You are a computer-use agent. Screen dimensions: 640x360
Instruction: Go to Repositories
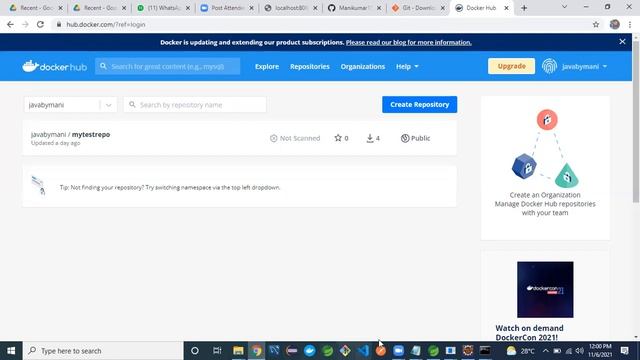click(x=309, y=66)
